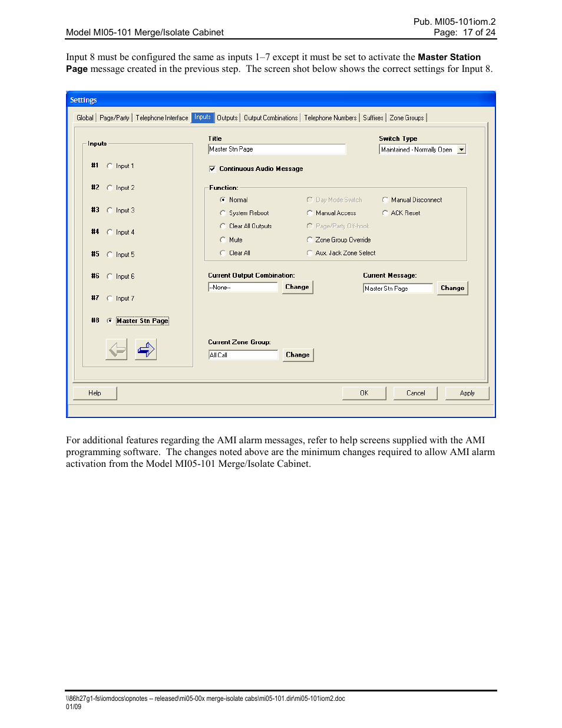The image size is (562, 728).
Task: Go to the Zone Groups tab
Action: (406, 118)
